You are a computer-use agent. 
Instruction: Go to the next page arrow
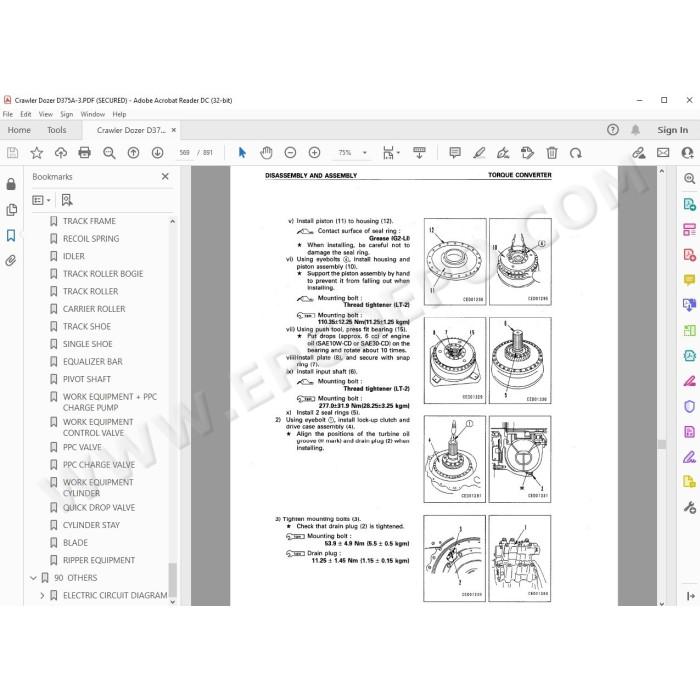157,153
